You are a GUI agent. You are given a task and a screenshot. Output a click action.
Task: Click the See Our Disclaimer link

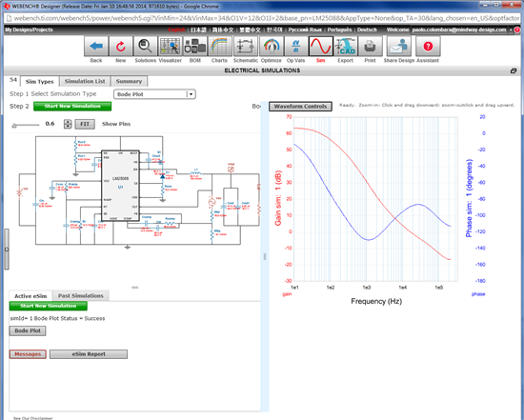click(32, 418)
